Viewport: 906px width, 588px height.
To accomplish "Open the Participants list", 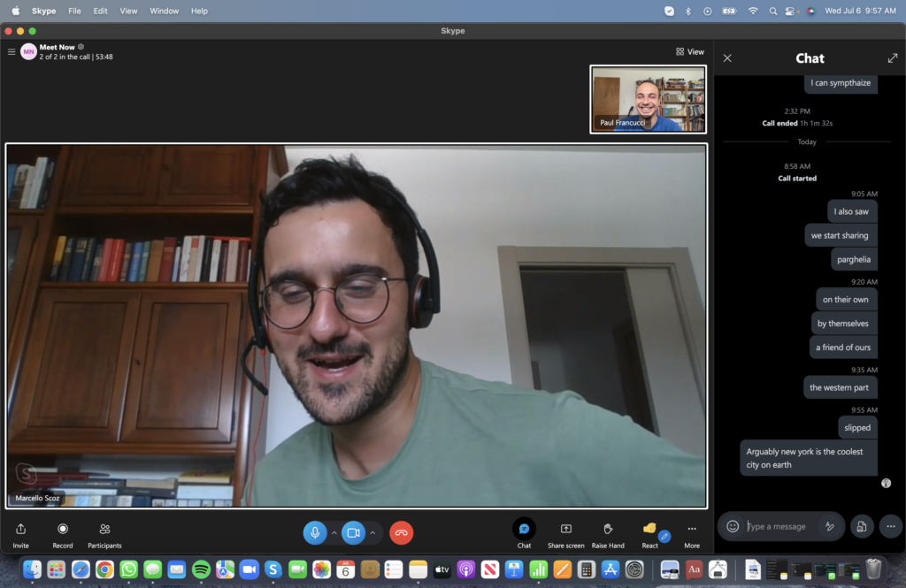I will pyautogui.click(x=104, y=529).
